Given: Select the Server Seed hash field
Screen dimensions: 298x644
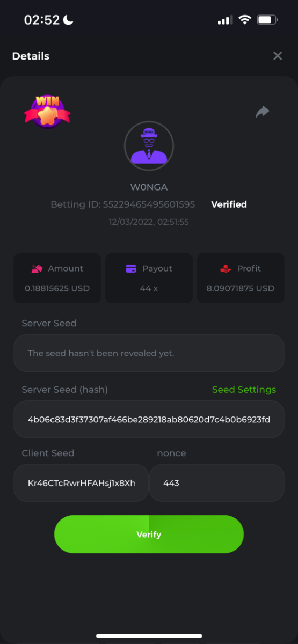Looking at the screenshot, I should click(x=149, y=419).
